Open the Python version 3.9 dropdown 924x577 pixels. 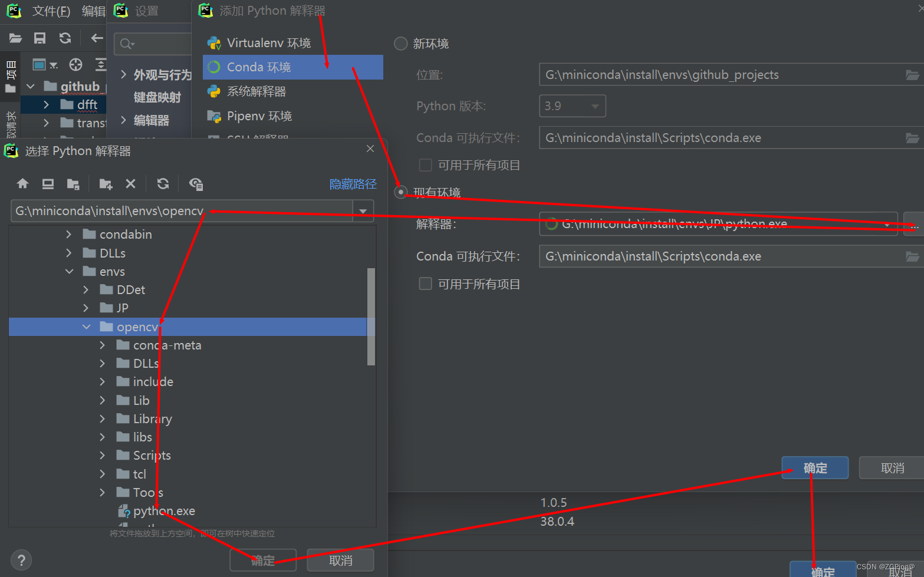click(x=573, y=106)
